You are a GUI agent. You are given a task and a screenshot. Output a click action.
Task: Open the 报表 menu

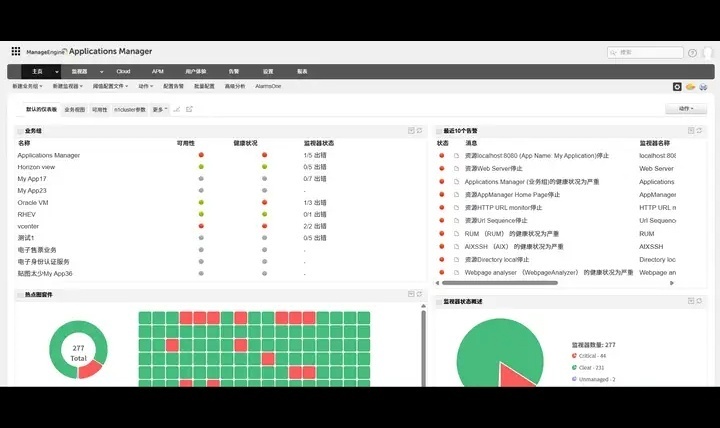pyautogui.click(x=302, y=72)
